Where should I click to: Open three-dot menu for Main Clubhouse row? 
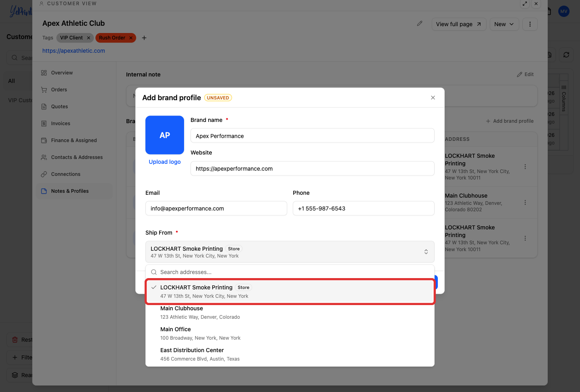(x=525, y=202)
